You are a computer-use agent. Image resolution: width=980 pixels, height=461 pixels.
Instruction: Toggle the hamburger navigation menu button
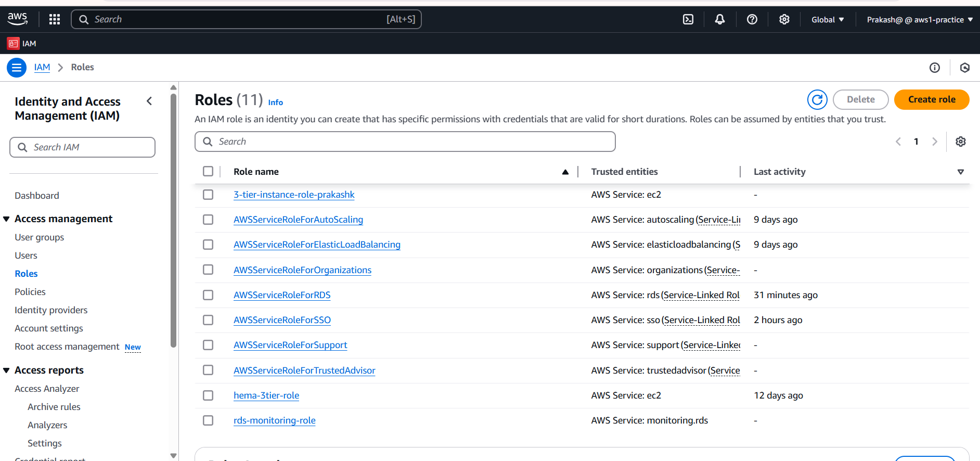coord(17,68)
